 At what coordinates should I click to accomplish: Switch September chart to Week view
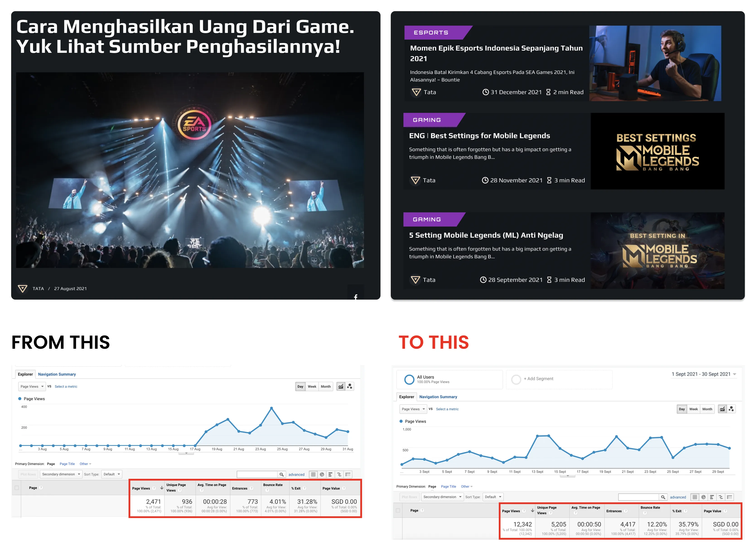[x=693, y=409]
